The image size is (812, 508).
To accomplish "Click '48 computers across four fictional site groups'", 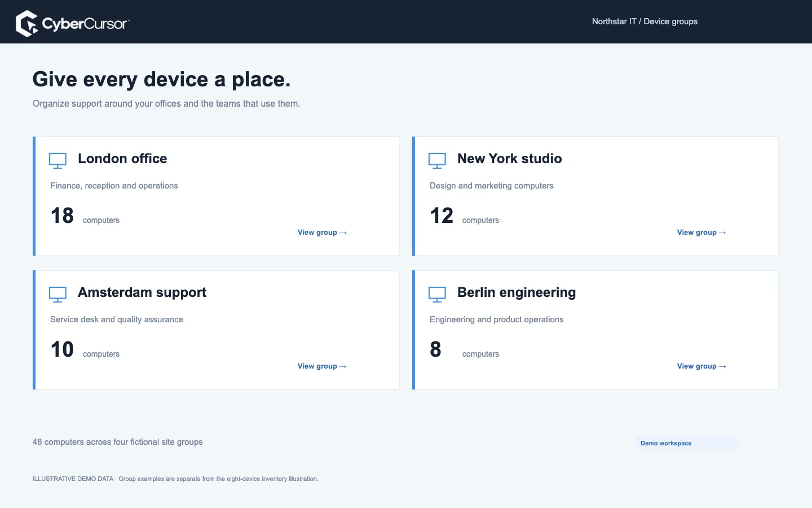I will tap(118, 442).
